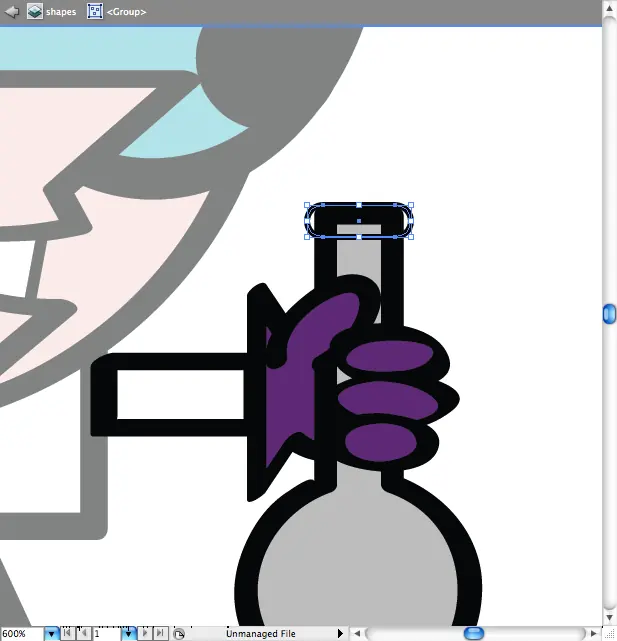Select the bottom purple finger ellipse
This screenshot has height=641, width=617.
(x=381, y=443)
